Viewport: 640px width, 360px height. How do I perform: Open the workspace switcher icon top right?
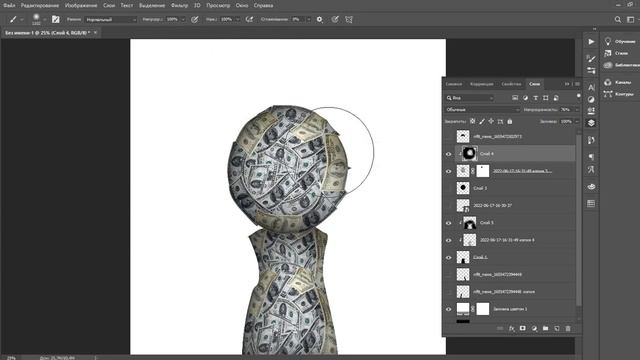tap(631, 19)
